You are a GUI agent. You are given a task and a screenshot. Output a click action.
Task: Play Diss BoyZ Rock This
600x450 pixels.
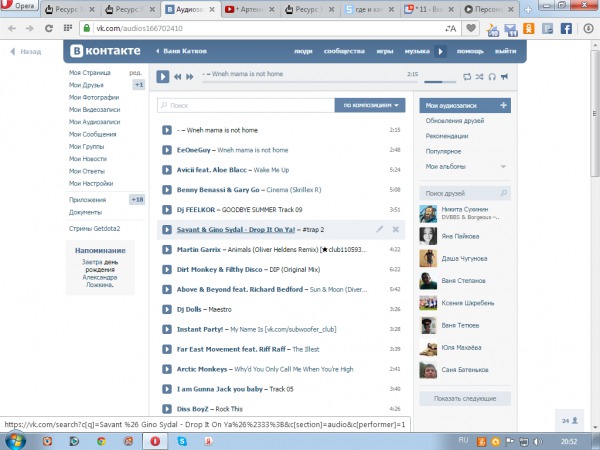167,409
